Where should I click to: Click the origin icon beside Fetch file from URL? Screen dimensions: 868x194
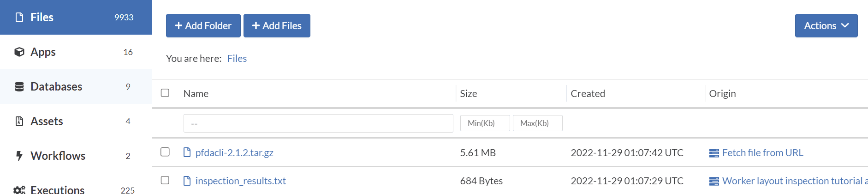pyautogui.click(x=714, y=153)
